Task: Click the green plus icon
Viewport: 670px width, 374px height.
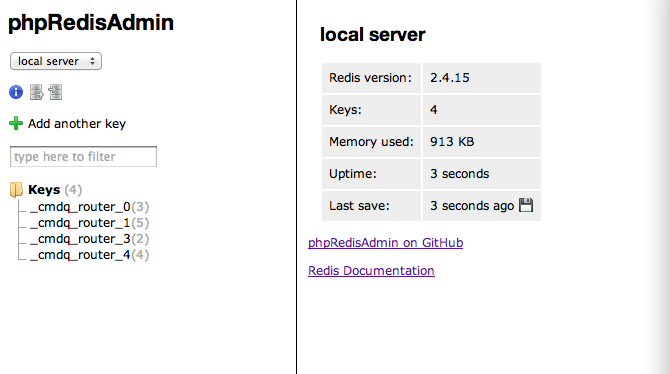Action: pos(16,123)
